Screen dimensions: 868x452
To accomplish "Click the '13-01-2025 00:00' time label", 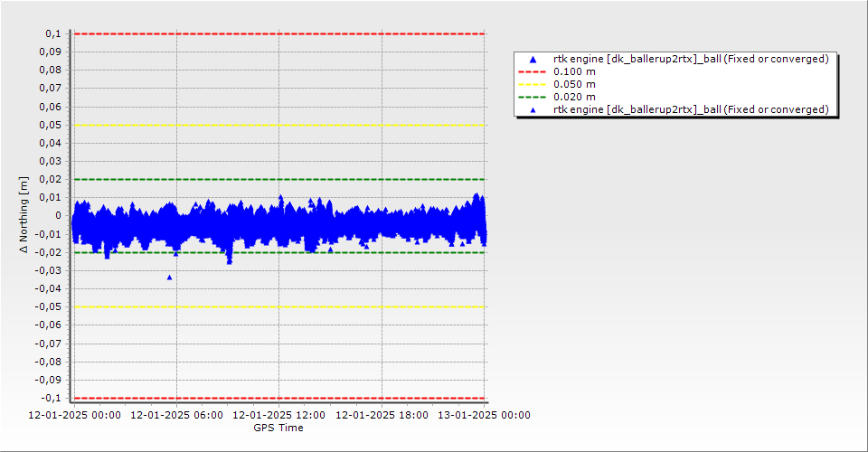I will [x=485, y=415].
